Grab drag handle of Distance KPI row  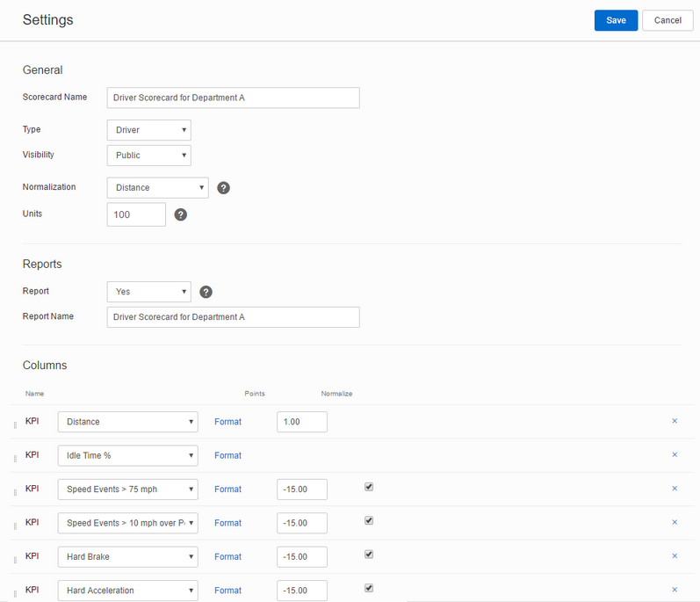point(15,424)
